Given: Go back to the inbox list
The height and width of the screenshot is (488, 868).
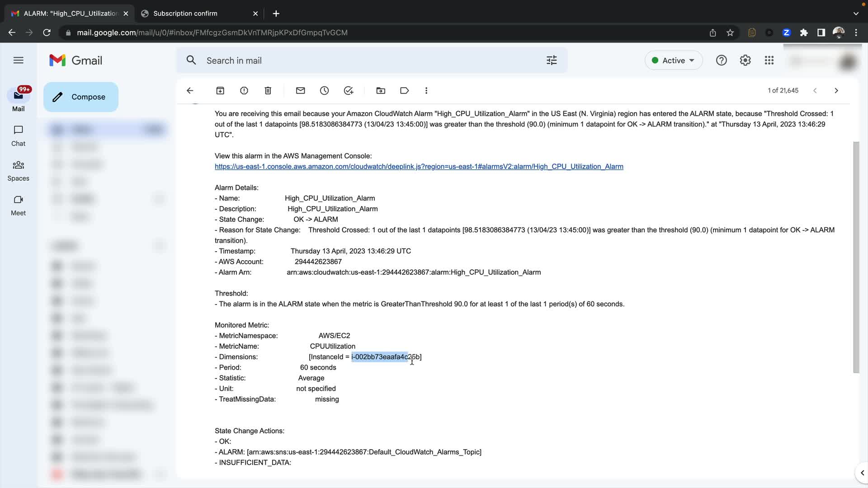Looking at the screenshot, I should 190,90.
